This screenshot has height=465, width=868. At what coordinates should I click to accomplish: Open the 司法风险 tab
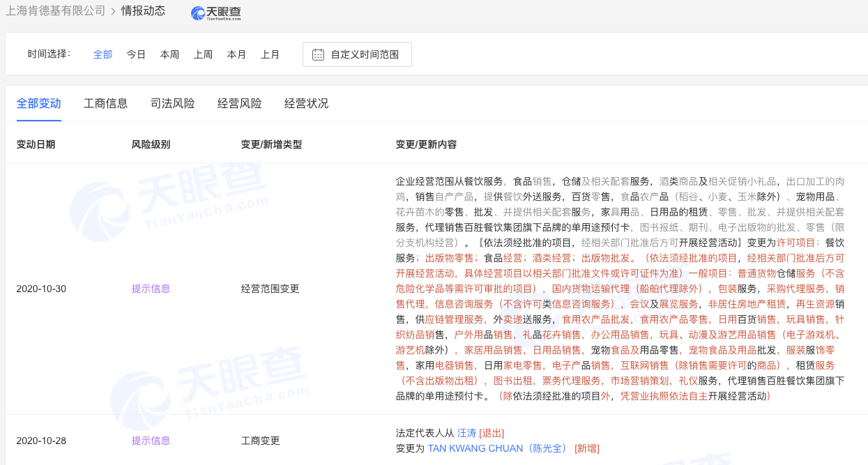[x=173, y=104]
